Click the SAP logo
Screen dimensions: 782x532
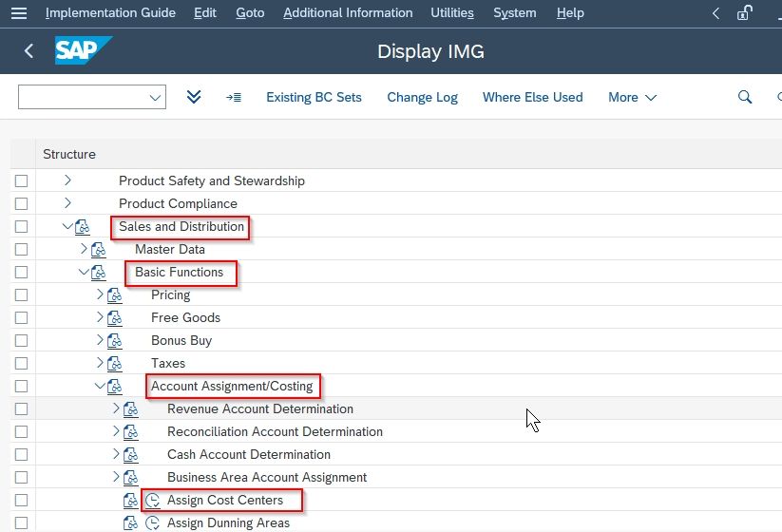pos(84,50)
